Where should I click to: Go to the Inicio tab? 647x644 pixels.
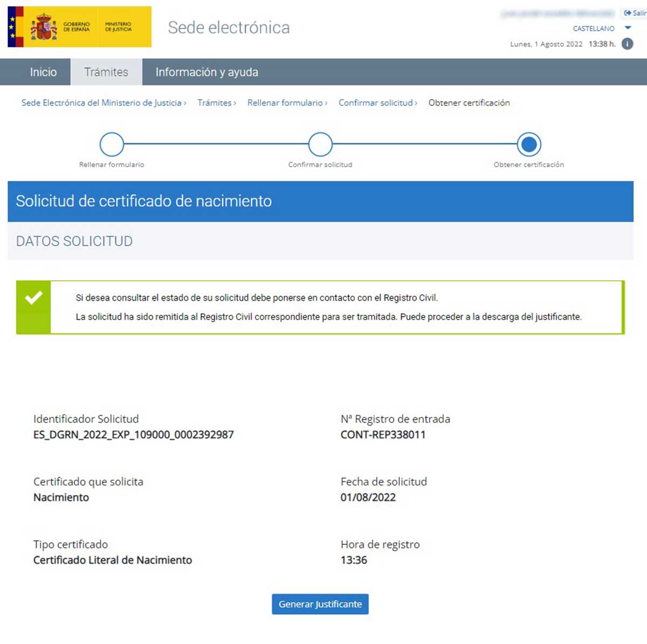(x=43, y=72)
